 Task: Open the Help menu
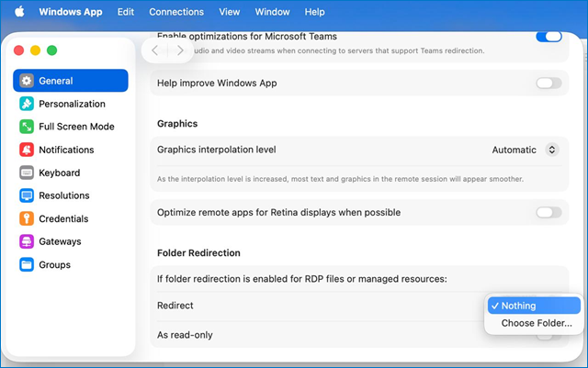pos(314,12)
